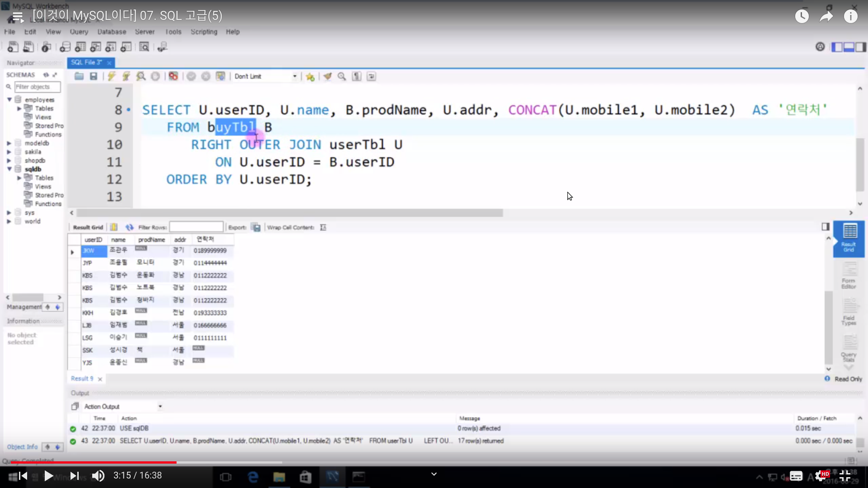Toggle Wrap Cell Content icon
Screen dimensions: 868x488
[x=323, y=227]
